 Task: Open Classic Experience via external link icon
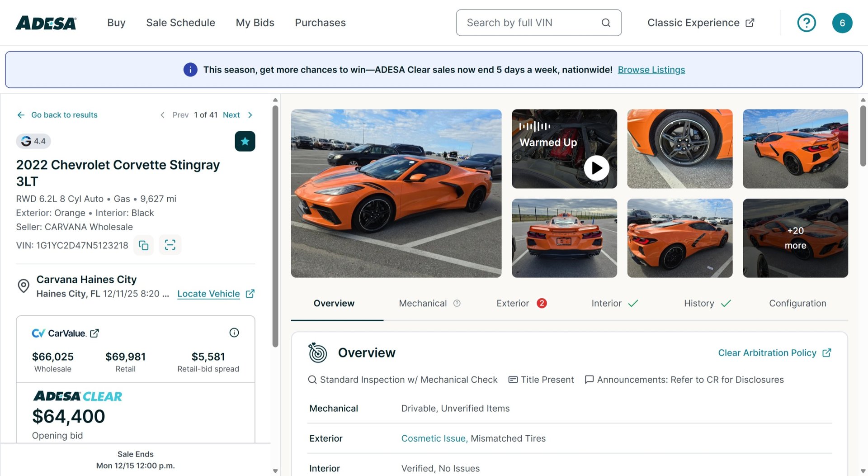(750, 22)
